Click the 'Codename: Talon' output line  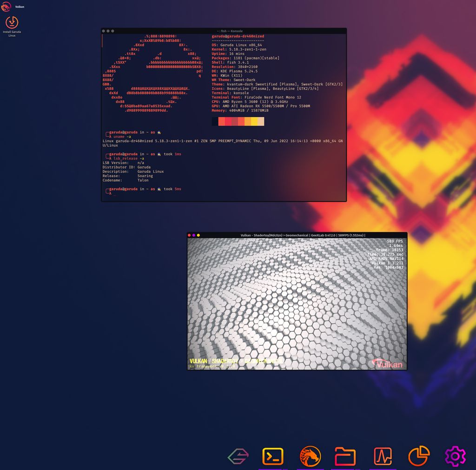click(126, 180)
